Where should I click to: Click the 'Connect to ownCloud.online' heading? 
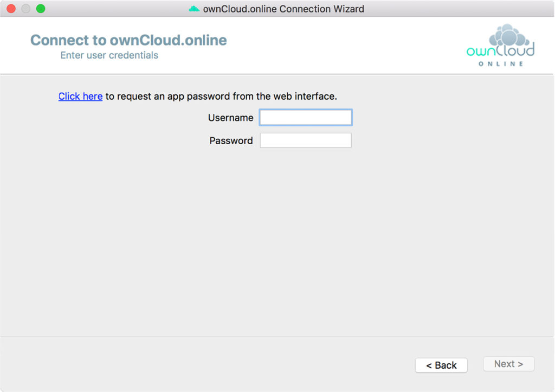[x=128, y=40]
